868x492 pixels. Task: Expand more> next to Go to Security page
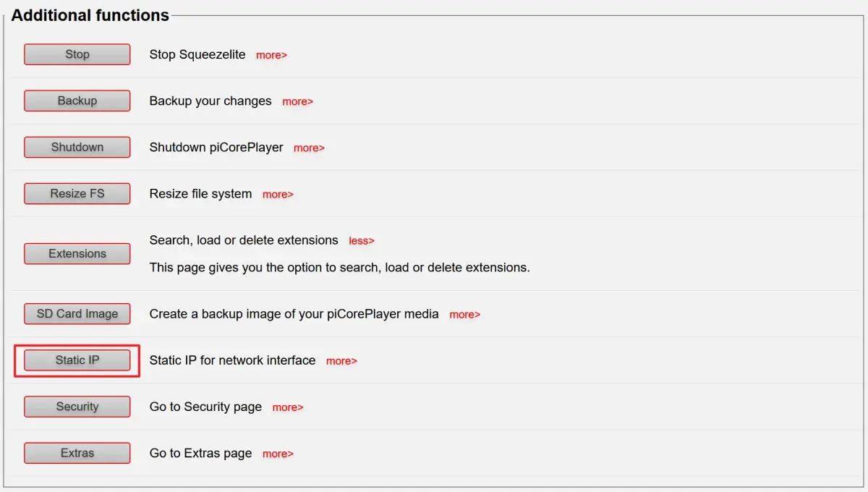(288, 407)
